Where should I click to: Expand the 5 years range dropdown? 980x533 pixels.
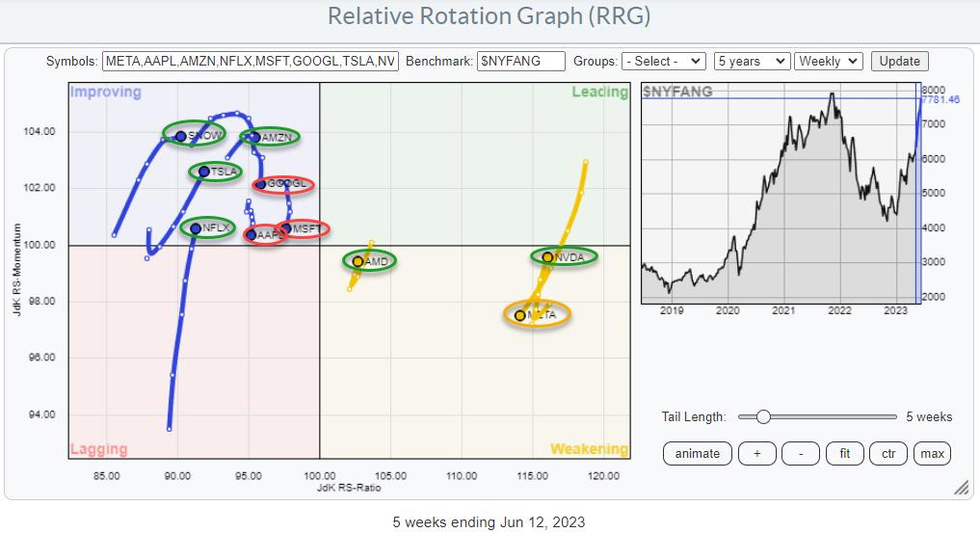(x=752, y=61)
